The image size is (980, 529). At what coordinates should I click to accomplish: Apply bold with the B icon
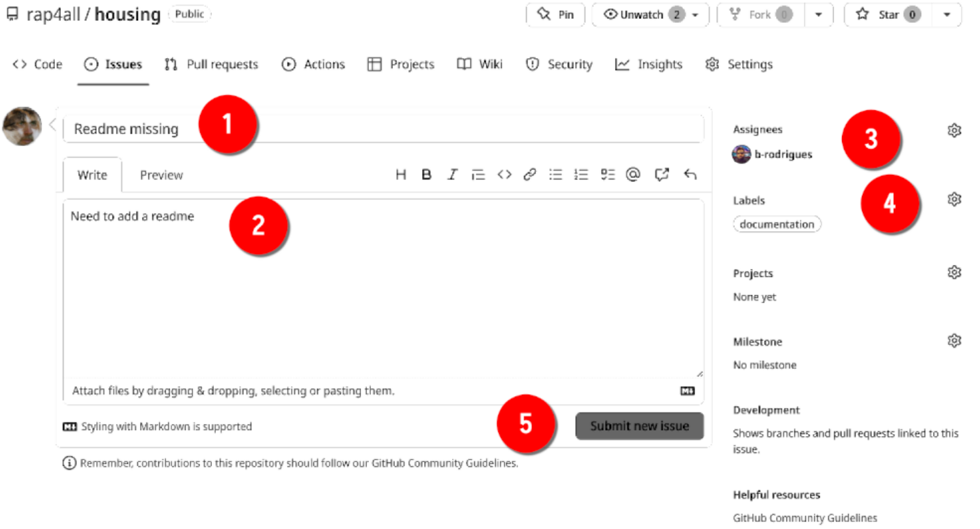coord(427,175)
